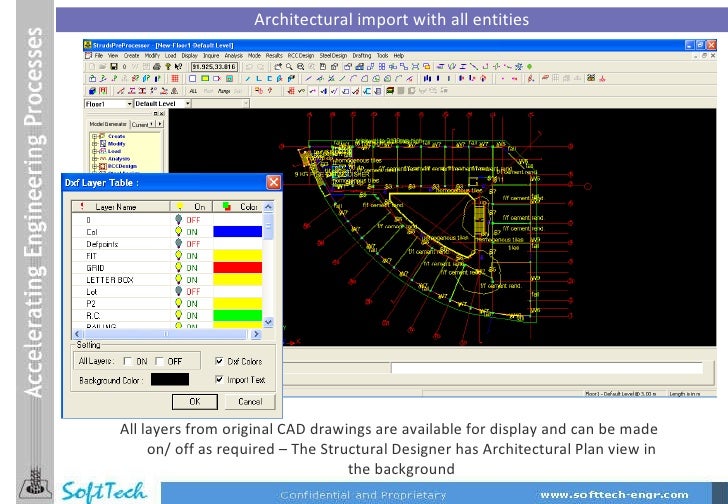
Task: Turn on the Lot layer bulb icon
Action: point(178,291)
